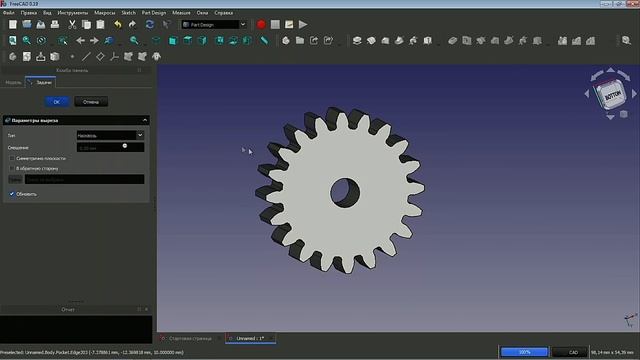Image resolution: width=640 pixels, height=360 pixels.
Task: Toggle the reversed direction checkbox
Action: [x=12, y=168]
